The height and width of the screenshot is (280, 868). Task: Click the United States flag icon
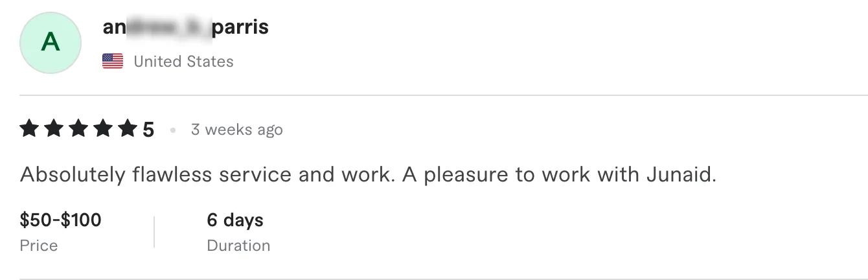(113, 62)
